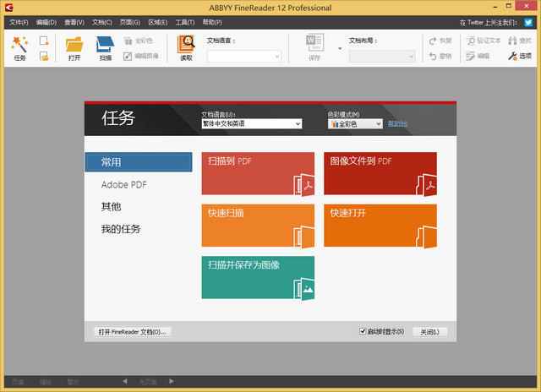Start the 扫描并保存为图像 task
541x392 pixels.
258,278
